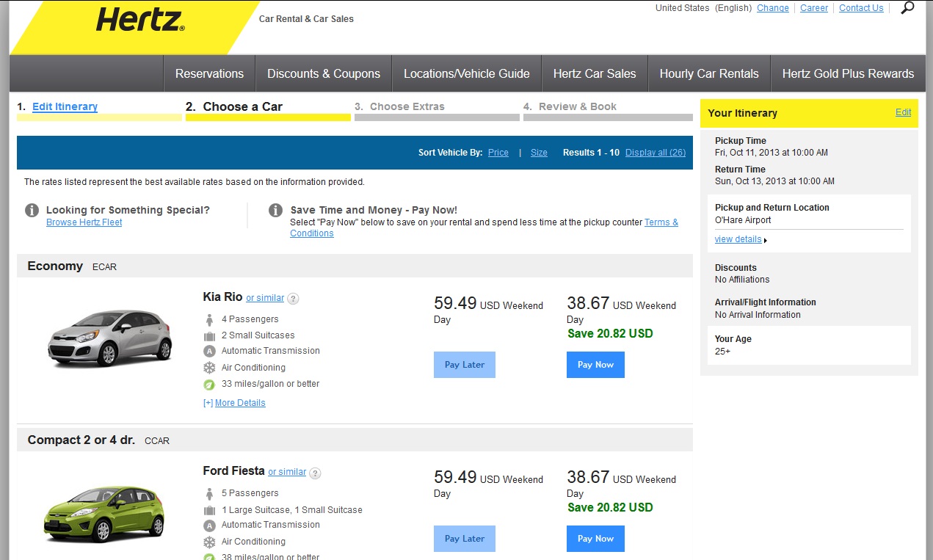Expand More Details for Kia Rio
The image size is (933, 560).
point(234,403)
